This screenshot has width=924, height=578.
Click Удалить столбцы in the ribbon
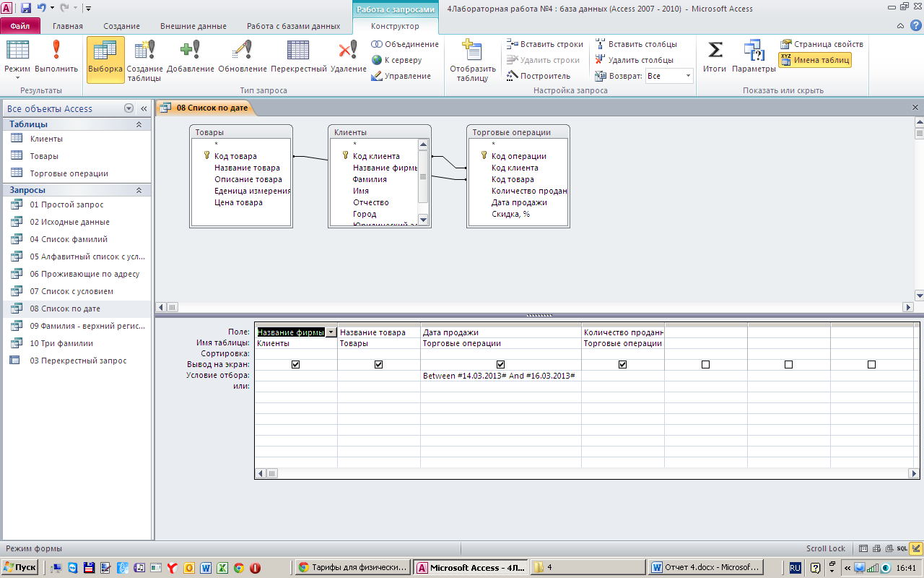point(635,60)
